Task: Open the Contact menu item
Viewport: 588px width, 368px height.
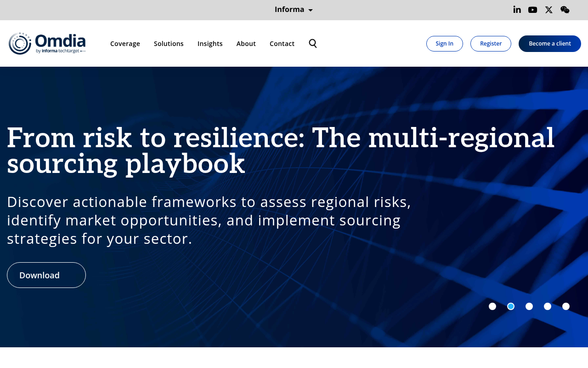Action: click(x=282, y=44)
